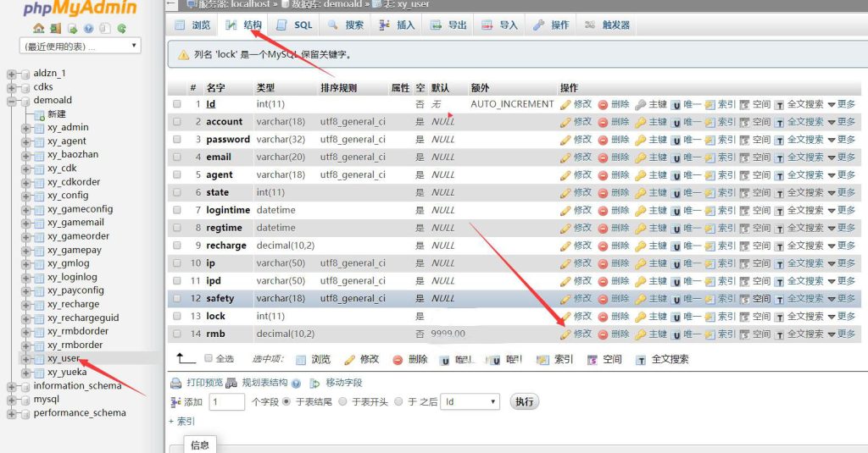Open the 更多 dropdown for Id row

(842, 104)
